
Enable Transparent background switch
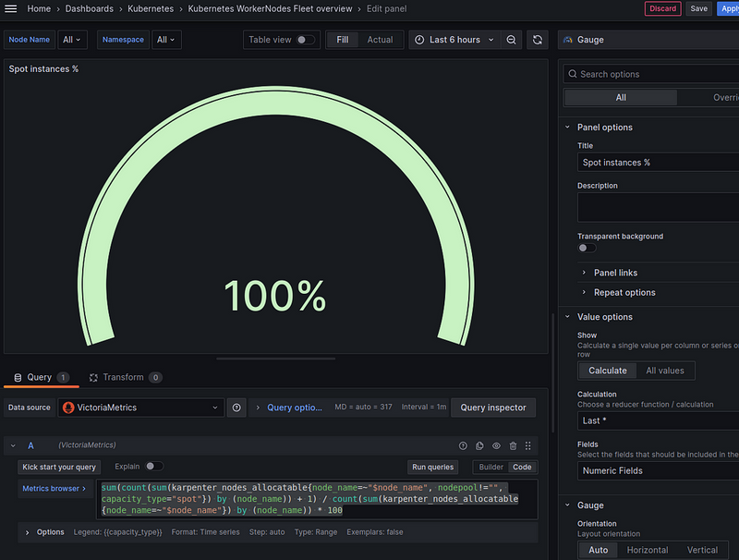pos(587,248)
